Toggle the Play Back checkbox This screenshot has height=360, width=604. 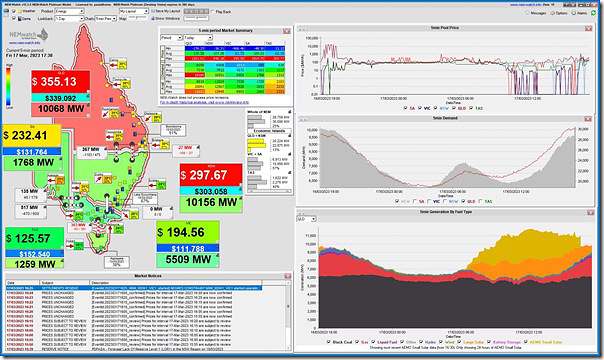click(213, 12)
